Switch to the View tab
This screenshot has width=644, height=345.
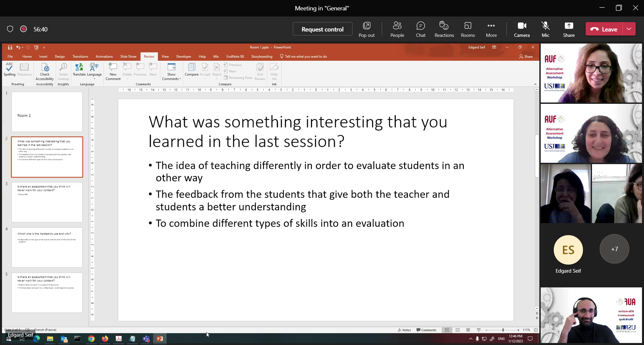pos(165,57)
